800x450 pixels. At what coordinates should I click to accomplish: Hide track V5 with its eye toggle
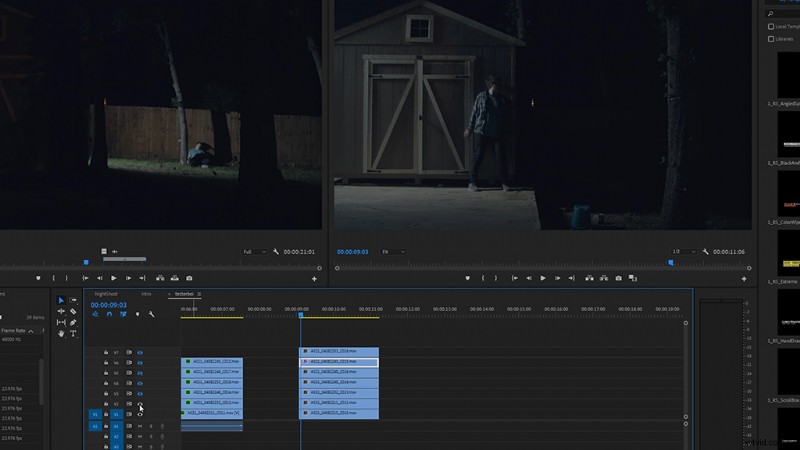point(140,373)
